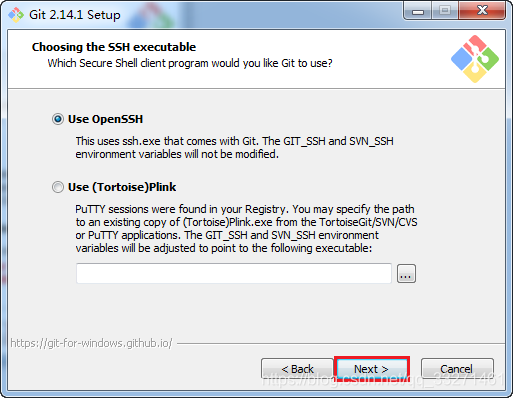Viewport: 513px width, 398px height.
Task: Click the "Choosing the SSH executable" heading
Action: (x=114, y=47)
